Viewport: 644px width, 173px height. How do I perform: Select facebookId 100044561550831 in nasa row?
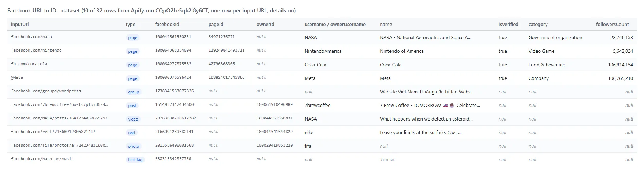pyautogui.click(x=173, y=37)
